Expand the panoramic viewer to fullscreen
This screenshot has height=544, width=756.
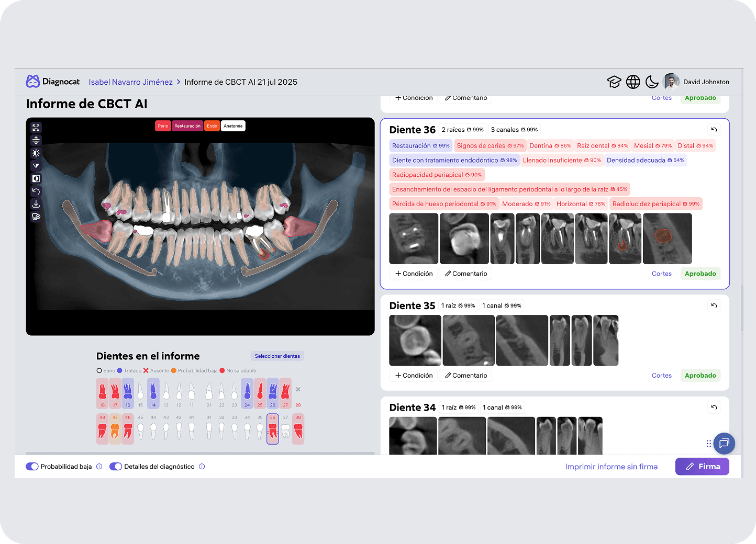pos(36,128)
